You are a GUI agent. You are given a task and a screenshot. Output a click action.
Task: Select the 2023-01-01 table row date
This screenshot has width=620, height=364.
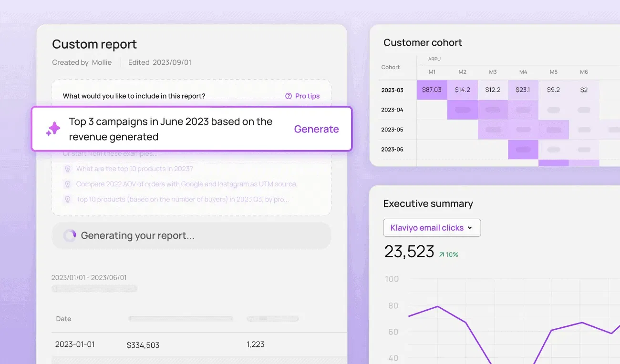click(74, 344)
